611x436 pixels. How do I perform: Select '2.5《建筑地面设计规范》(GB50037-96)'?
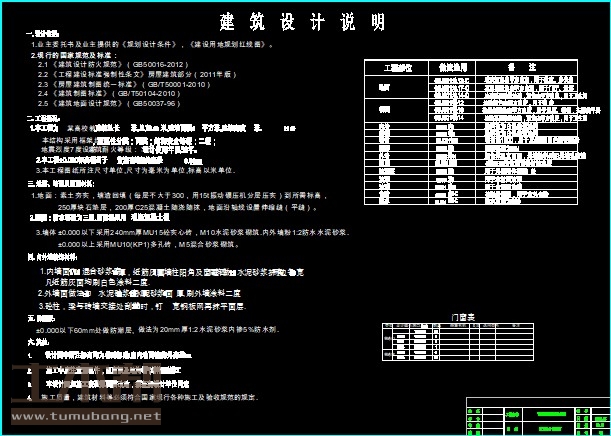tap(109, 104)
